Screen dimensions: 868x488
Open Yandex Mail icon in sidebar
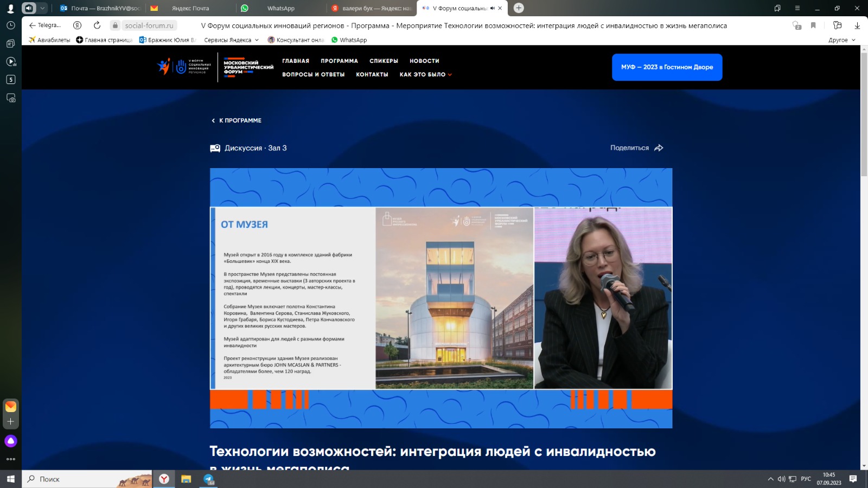(11, 407)
